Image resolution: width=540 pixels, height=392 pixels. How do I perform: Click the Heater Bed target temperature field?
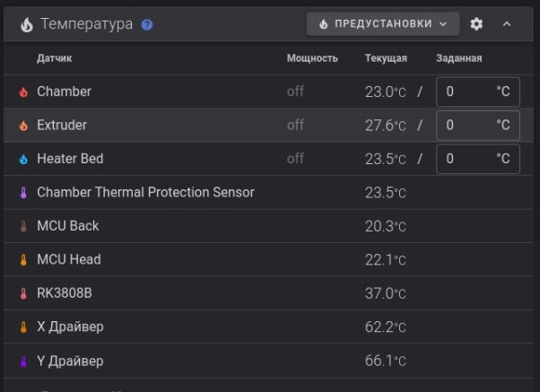(x=466, y=159)
